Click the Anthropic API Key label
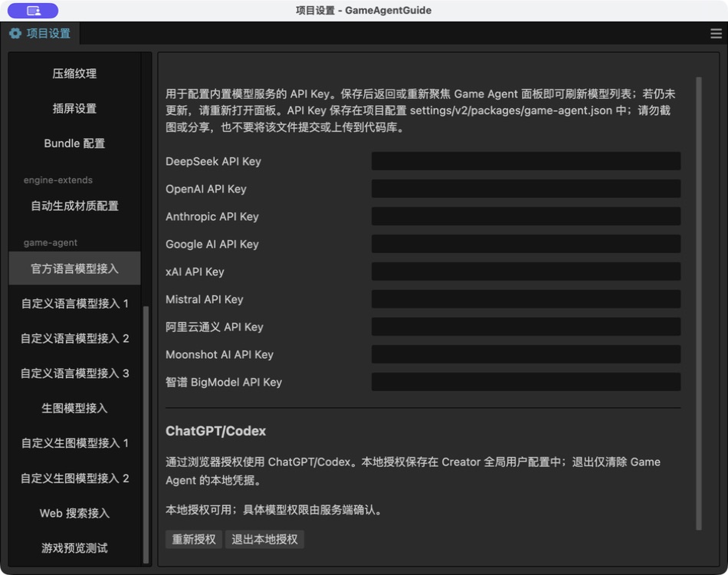The height and width of the screenshot is (575, 728). point(212,216)
